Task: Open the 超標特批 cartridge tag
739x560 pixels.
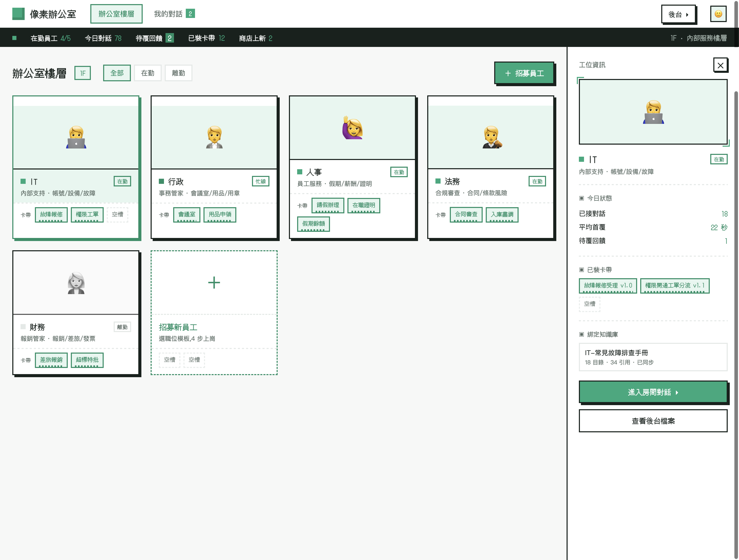Action: click(87, 360)
